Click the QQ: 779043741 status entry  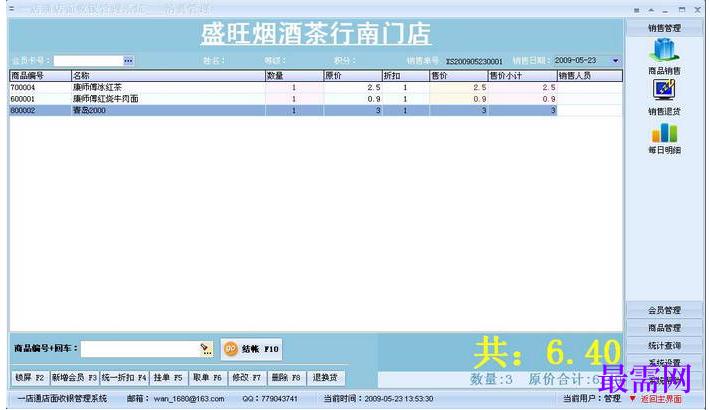click(270, 399)
